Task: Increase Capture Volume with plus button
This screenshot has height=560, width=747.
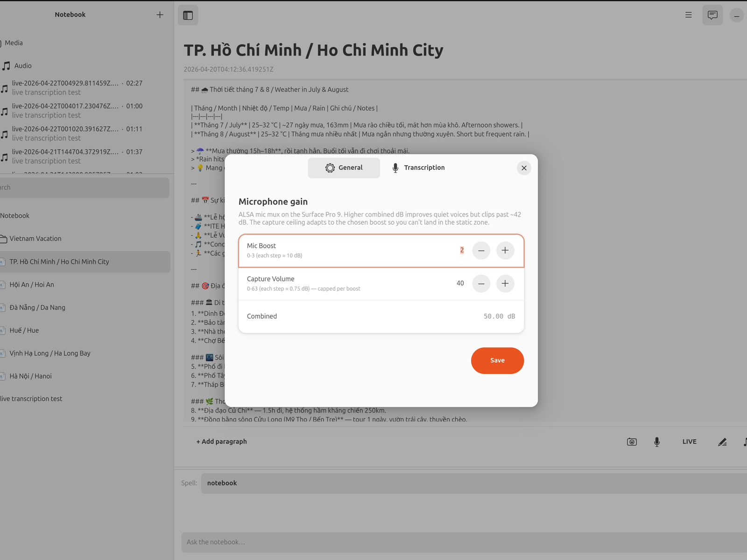Action: coord(505,283)
